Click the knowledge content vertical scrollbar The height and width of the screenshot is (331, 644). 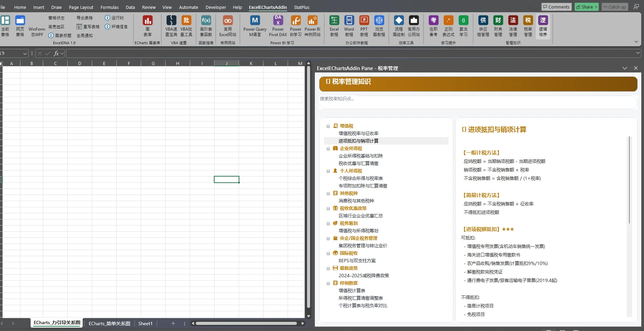(629, 180)
